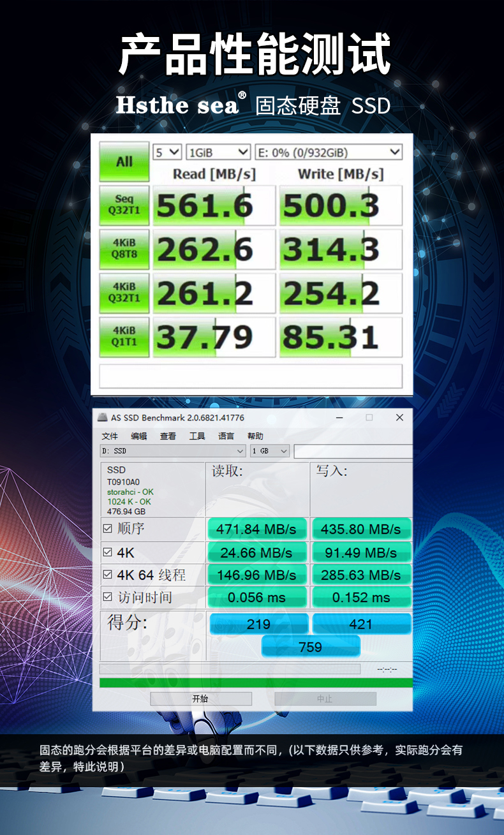504x835 pixels.
Task: Toggle the 4K 64 线程 checkbox
Action: point(107,575)
